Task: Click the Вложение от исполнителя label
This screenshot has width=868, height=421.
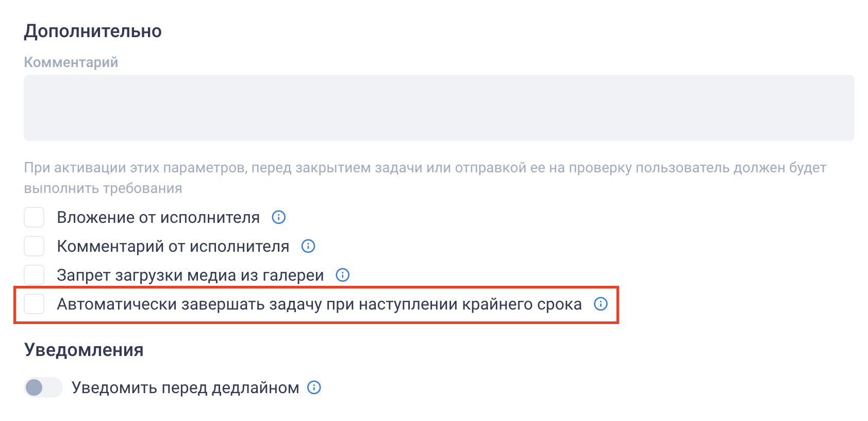Action: (x=158, y=218)
